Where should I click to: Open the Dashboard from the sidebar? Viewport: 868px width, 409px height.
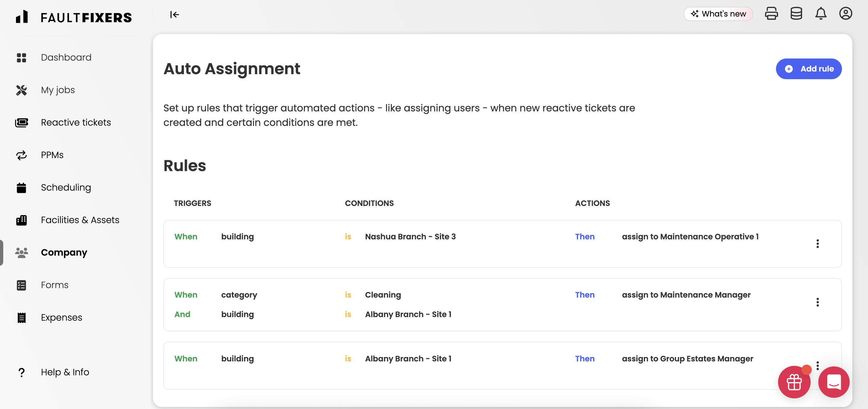[66, 57]
